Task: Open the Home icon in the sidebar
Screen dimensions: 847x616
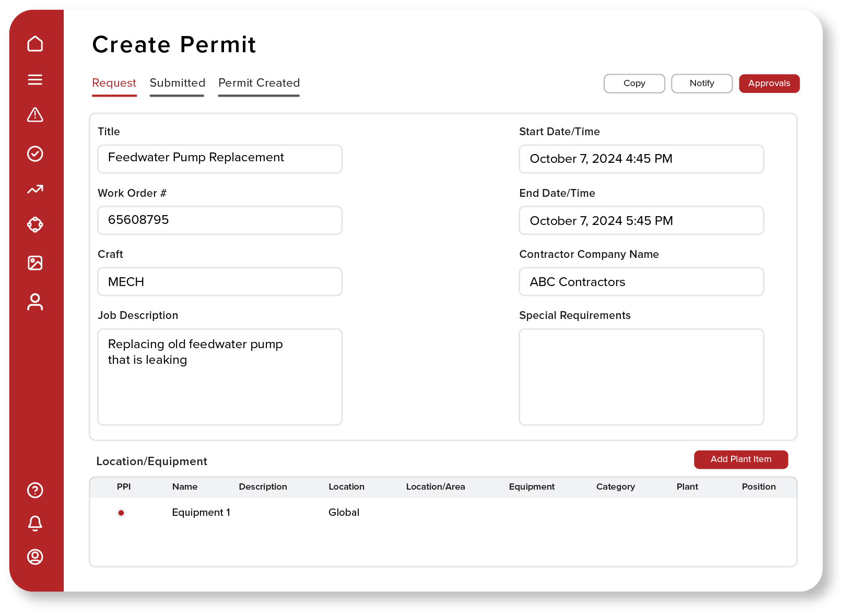Action: pos(35,44)
